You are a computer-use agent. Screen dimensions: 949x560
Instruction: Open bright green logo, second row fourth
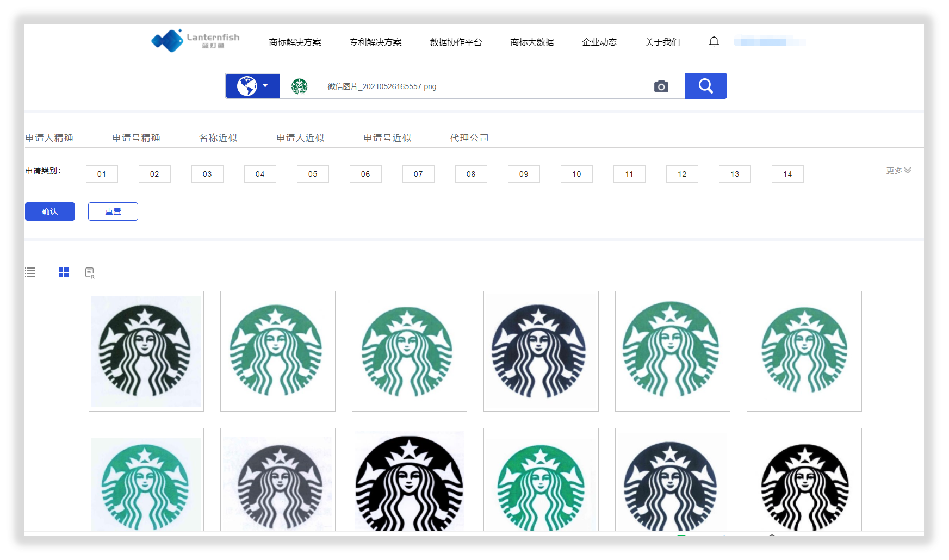pos(541,480)
